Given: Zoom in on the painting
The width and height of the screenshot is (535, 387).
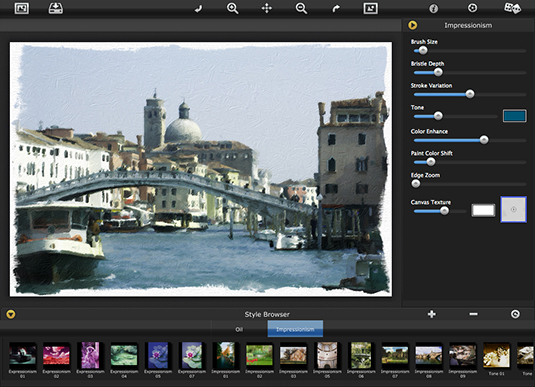Looking at the screenshot, I should [x=233, y=8].
